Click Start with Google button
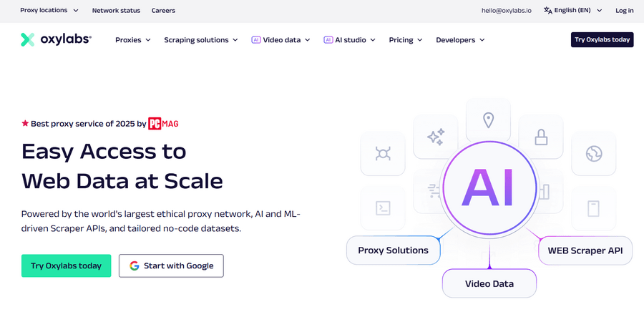 tap(171, 265)
